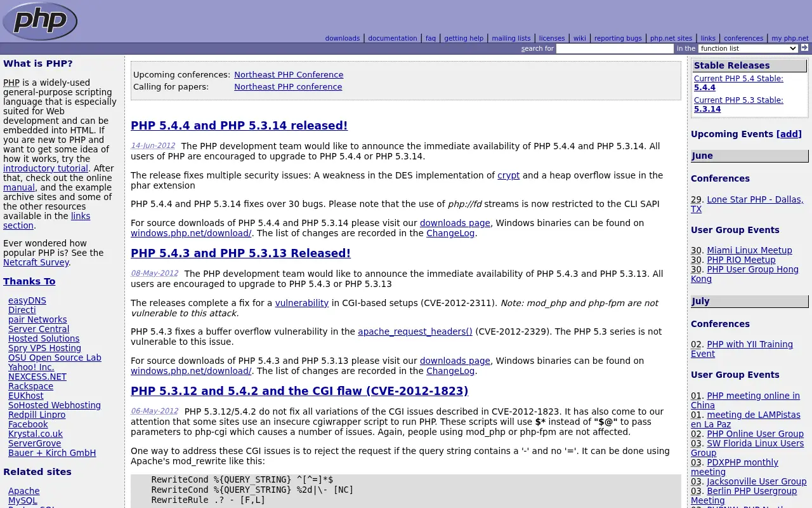Open the 'licenses' nav link
The width and height of the screenshot is (812, 508).
pyautogui.click(x=552, y=38)
